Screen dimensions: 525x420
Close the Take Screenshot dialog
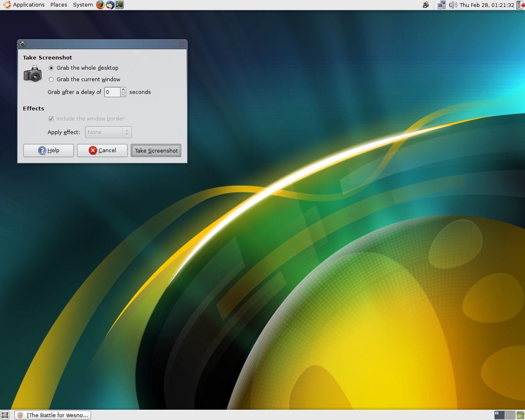point(182,44)
